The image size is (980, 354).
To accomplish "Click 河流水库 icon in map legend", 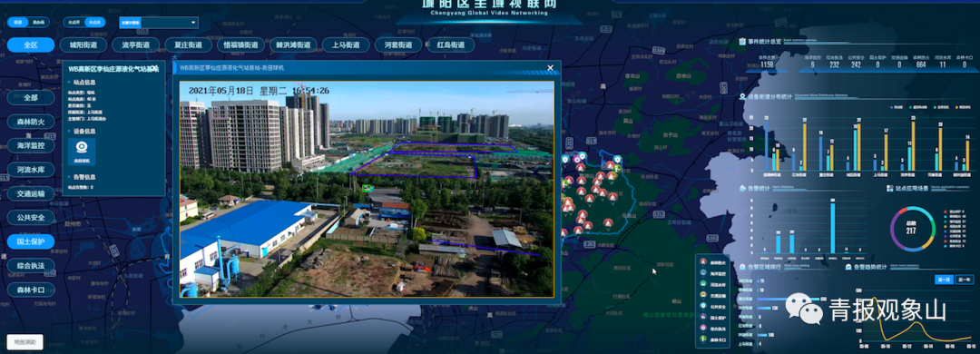I will (704, 285).
